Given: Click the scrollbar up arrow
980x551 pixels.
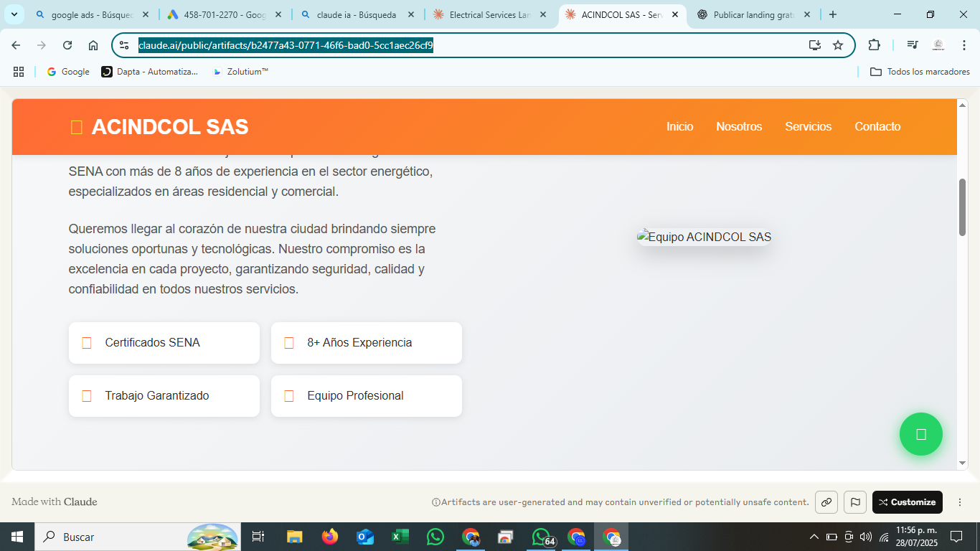Looking at the screenshot, I should tap(963, 105).
